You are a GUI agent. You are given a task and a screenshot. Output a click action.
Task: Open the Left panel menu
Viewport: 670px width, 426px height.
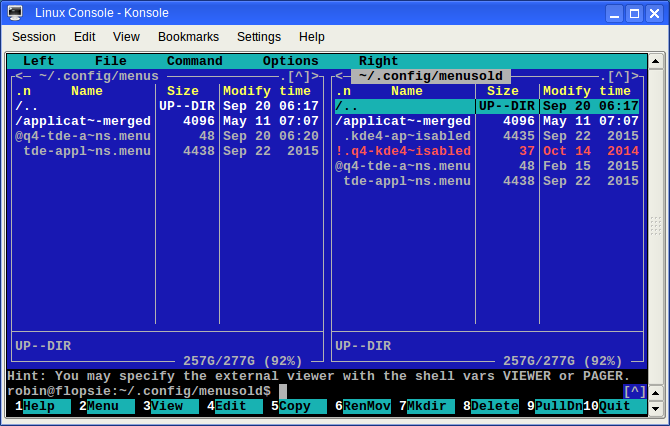tap(38, 61)
